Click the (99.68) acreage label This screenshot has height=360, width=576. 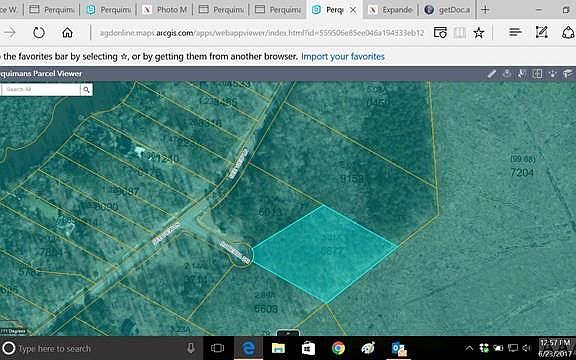(523, 159)
